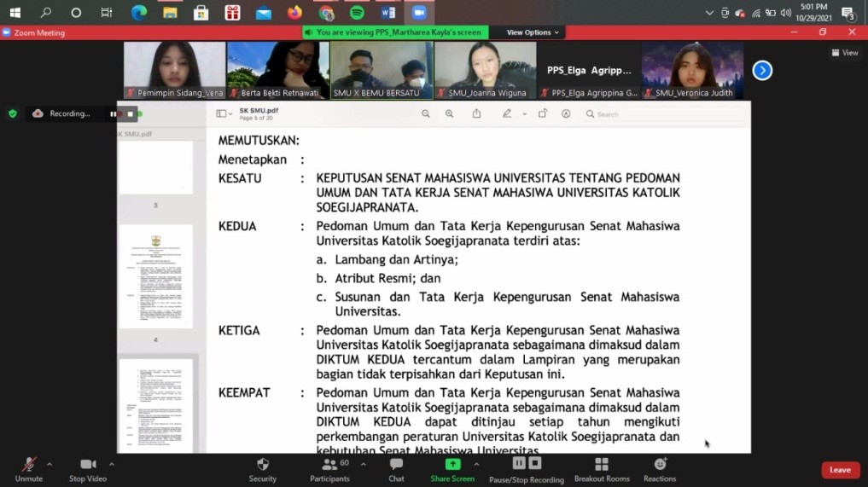This screenshot has width=868, height=487.
Task: Open Word from taskbar
Action: tap(388, 12)
